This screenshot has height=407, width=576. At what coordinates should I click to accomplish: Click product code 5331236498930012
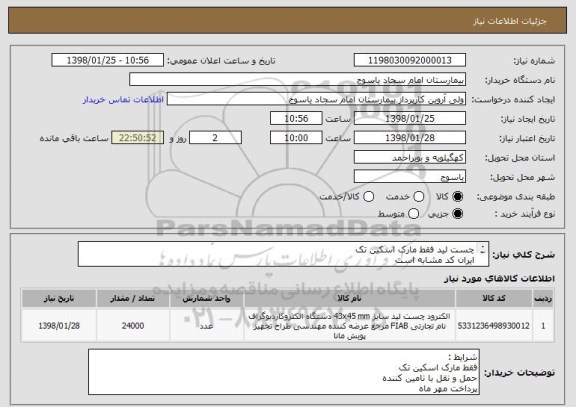click(494, 325)
